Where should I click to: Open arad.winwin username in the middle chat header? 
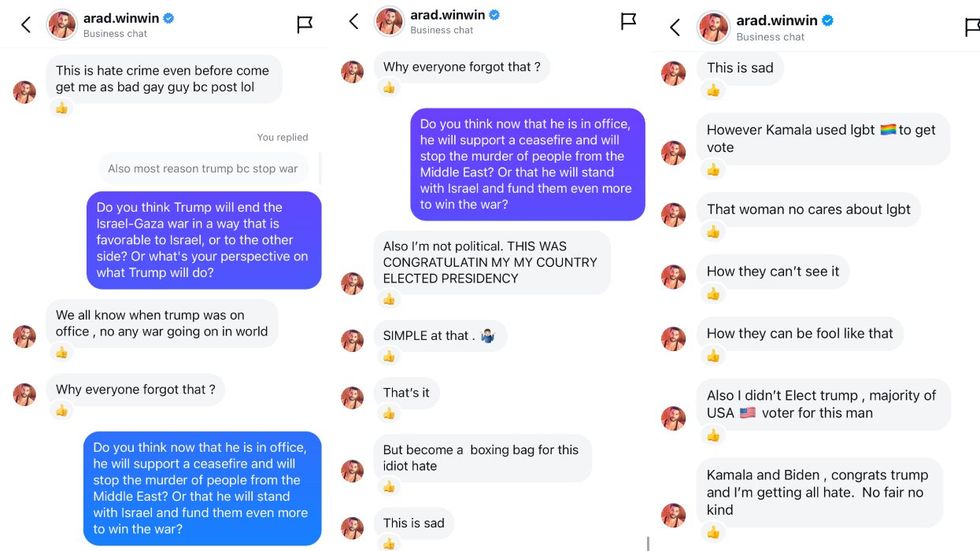pos(450,15)
